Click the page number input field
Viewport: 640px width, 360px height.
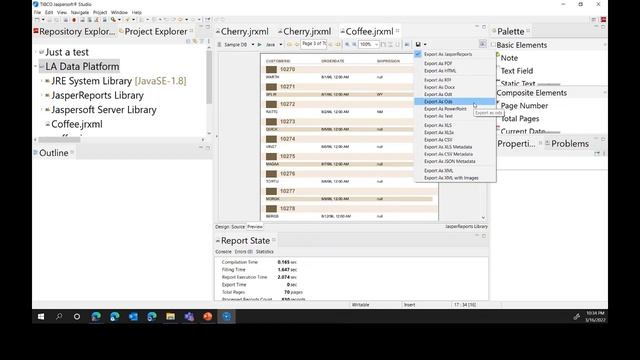313,44
